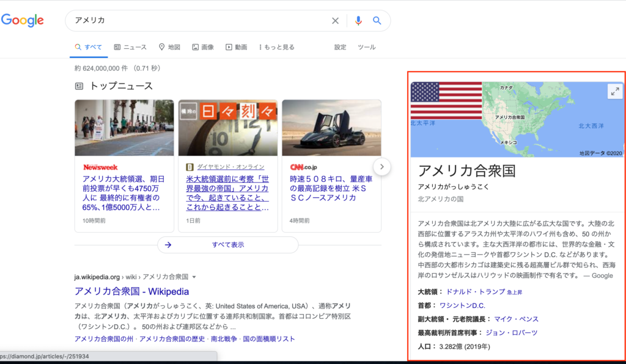This screenshot has height=364, width=626.
Task: Click the magnifying glass search icon
Action: click(377, 20)
